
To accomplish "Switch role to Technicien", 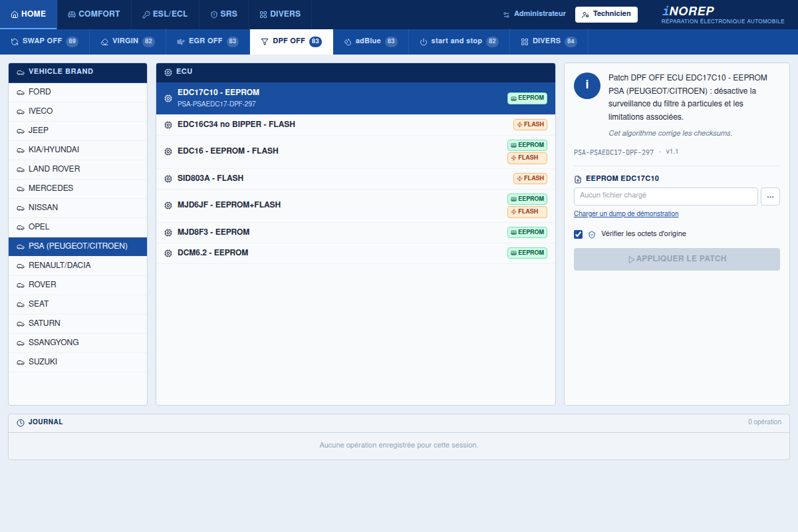I will 606,14.
